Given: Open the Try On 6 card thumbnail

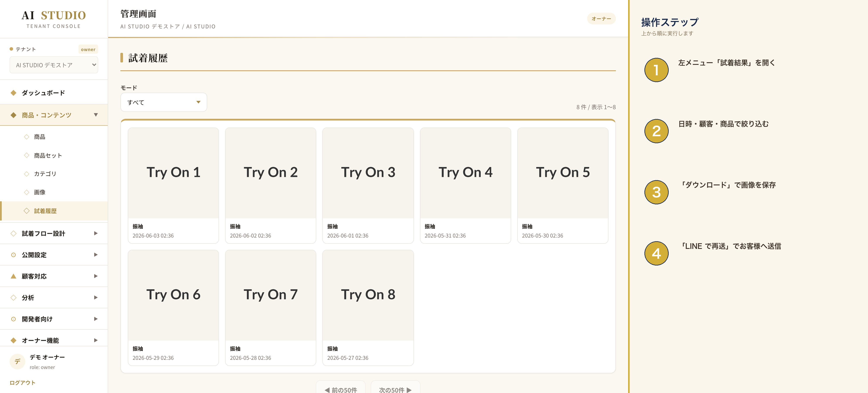Looking at the screenshot, I should [x=173, y=295].
